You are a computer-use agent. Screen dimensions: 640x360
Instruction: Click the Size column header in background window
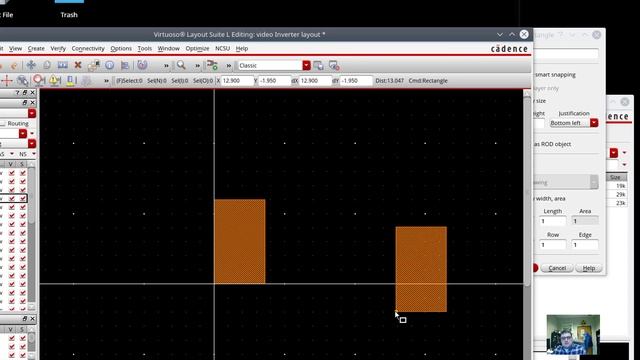point(616,177)
